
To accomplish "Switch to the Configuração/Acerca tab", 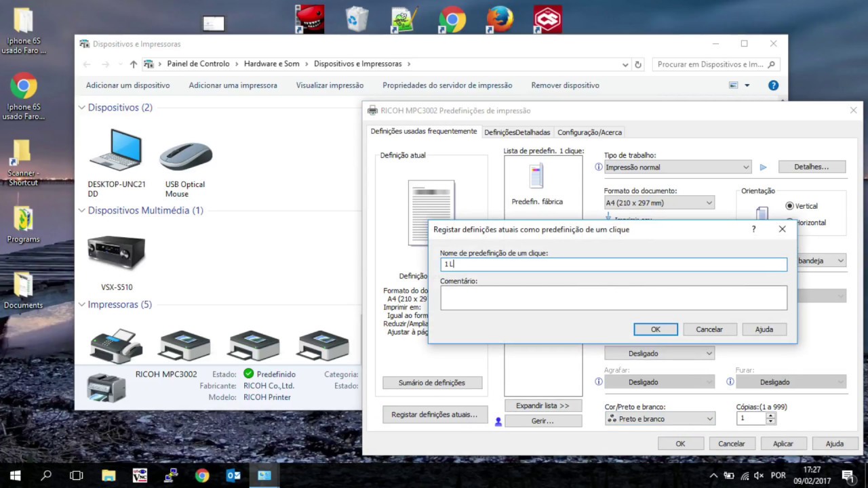I will pyautogui.click(x=589, y=132).
